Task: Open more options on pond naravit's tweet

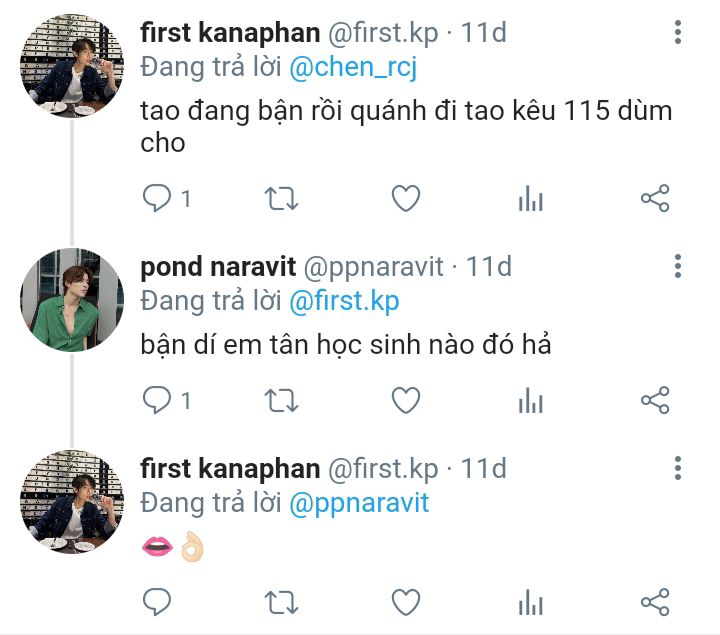Action: pos(678,266)
